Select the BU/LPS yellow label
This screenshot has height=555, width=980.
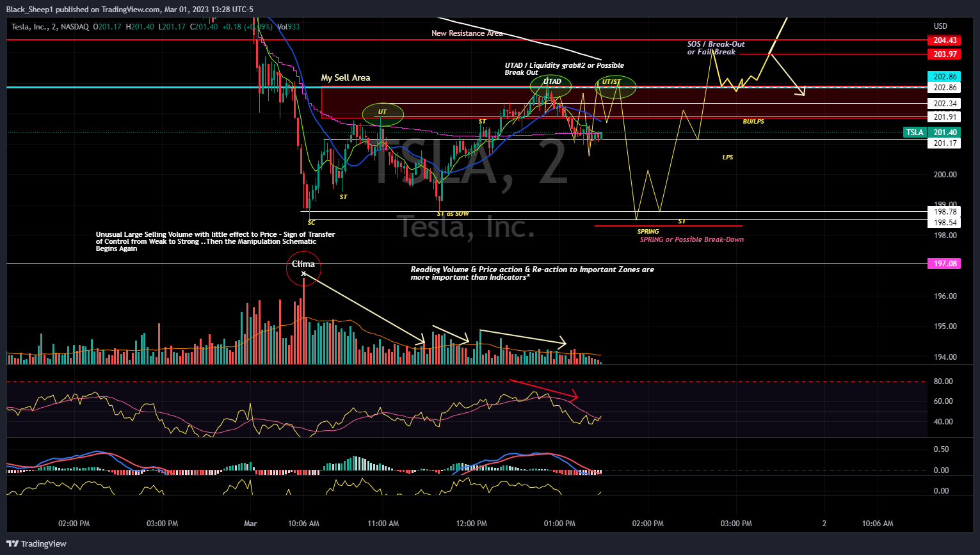pyautogui.click(x=753, y=122)
